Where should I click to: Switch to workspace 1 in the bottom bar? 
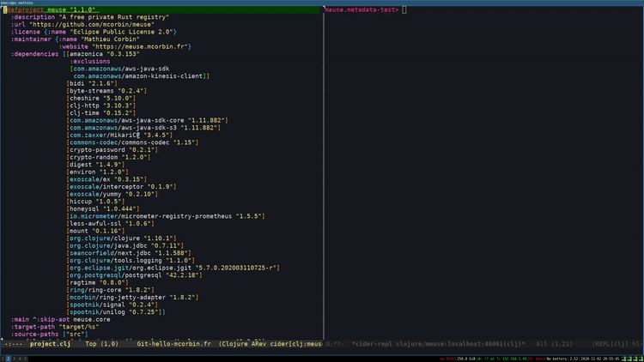tap(2, 359)
